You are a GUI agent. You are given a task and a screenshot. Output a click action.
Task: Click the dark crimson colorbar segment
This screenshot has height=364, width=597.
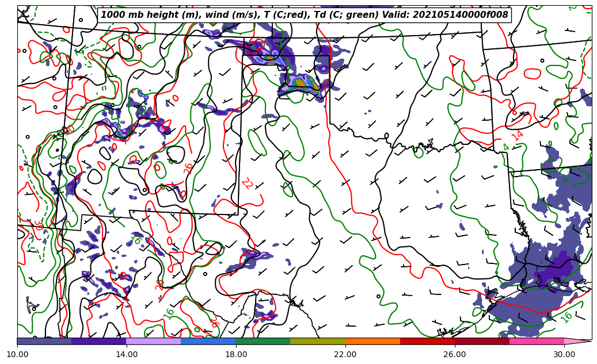pyautogui.click(x=482, y=341)
